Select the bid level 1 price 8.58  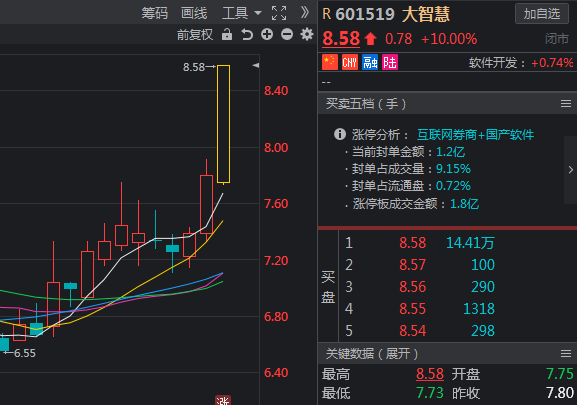(x=413, y=243)
